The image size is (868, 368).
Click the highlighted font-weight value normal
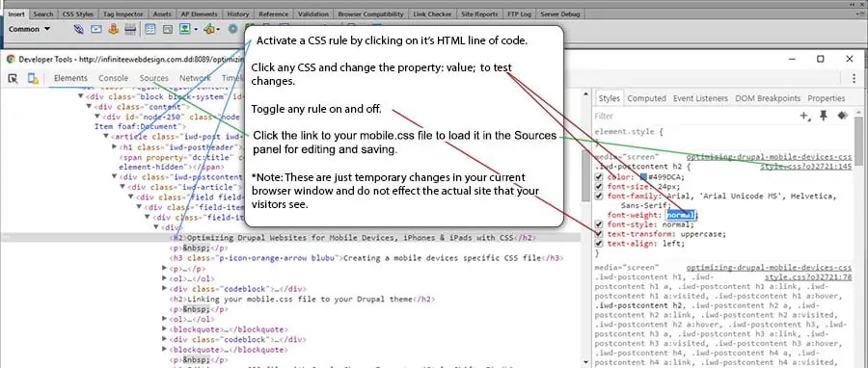tap(680, 215)
